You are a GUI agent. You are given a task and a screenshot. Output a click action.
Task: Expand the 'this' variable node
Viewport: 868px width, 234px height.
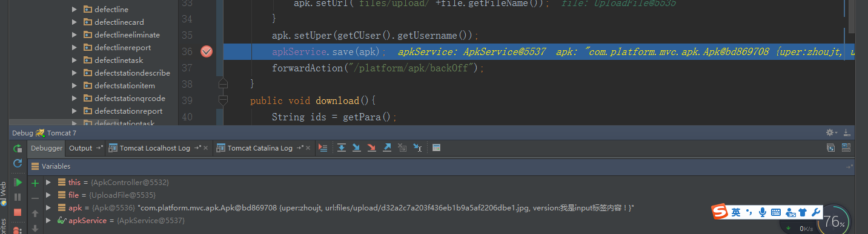48,182
